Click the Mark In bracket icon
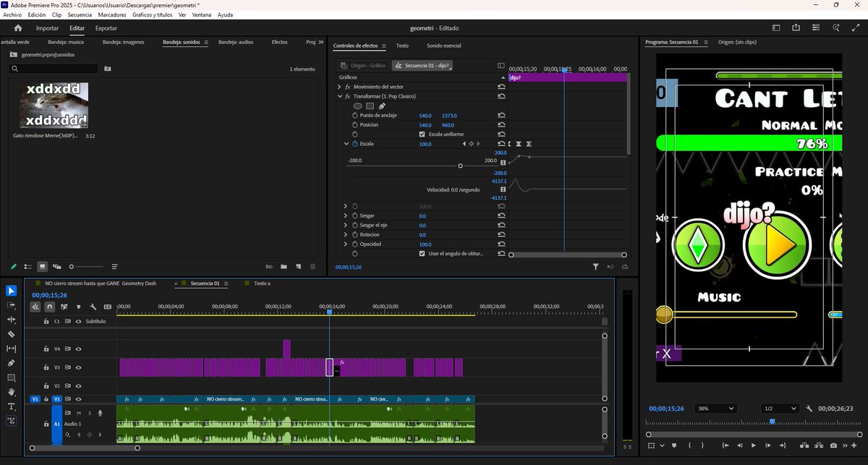The height and width of the screenshot is (465, 868). click(689, 445)
